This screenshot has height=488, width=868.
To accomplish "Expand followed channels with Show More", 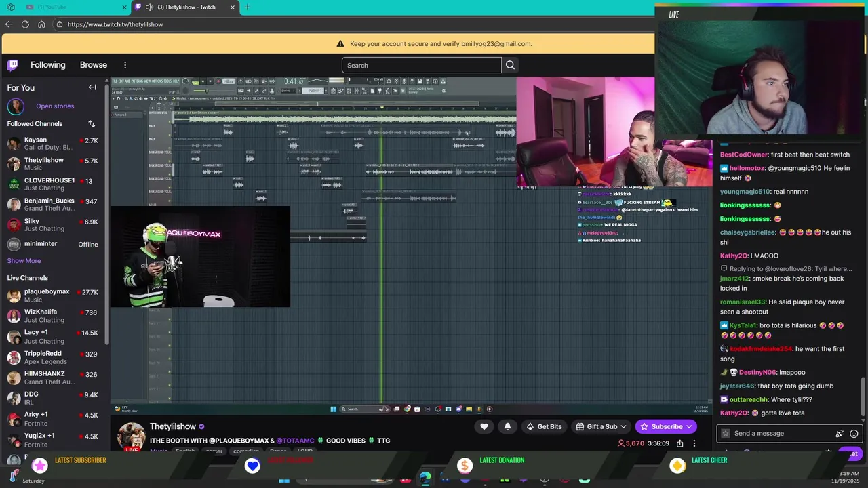I will click(24, 261).
